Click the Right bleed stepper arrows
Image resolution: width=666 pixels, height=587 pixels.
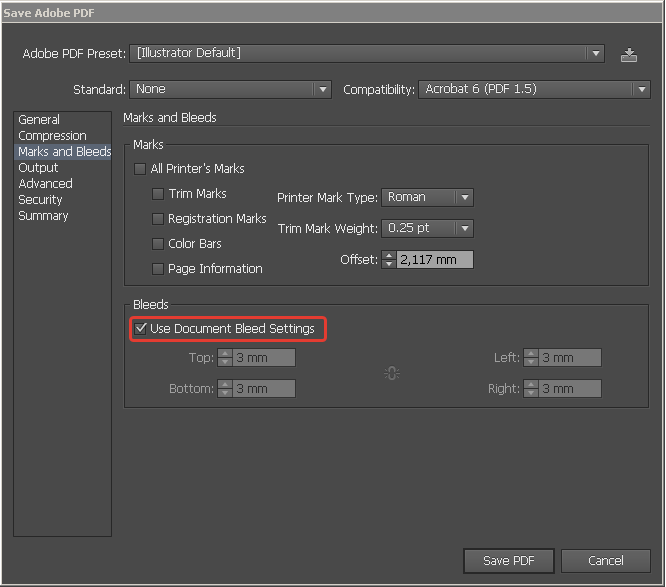(x=531, y=389)
